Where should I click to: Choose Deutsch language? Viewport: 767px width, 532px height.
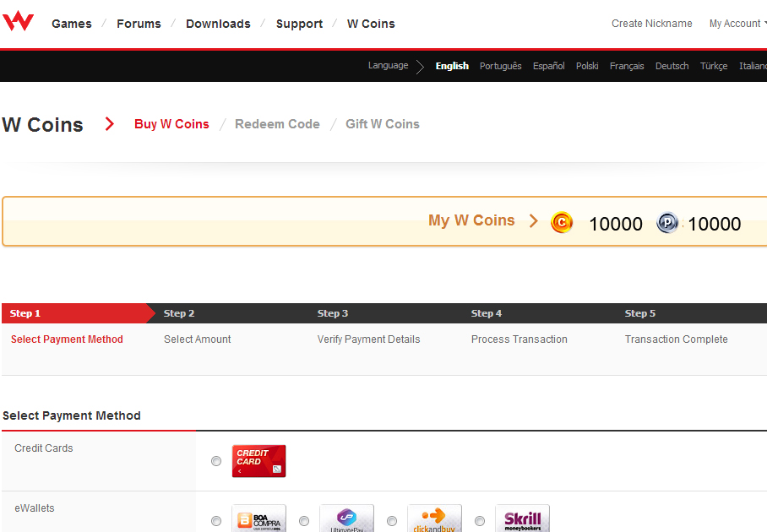point(672,66)
